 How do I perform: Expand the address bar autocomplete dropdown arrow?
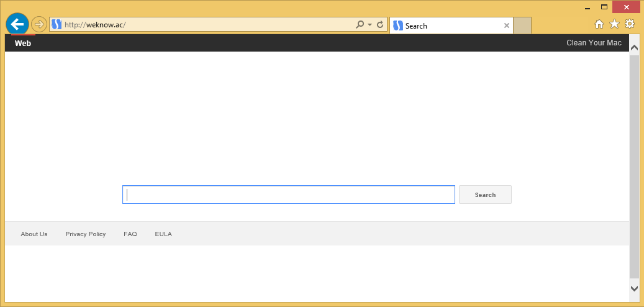[x=370, y=25]
